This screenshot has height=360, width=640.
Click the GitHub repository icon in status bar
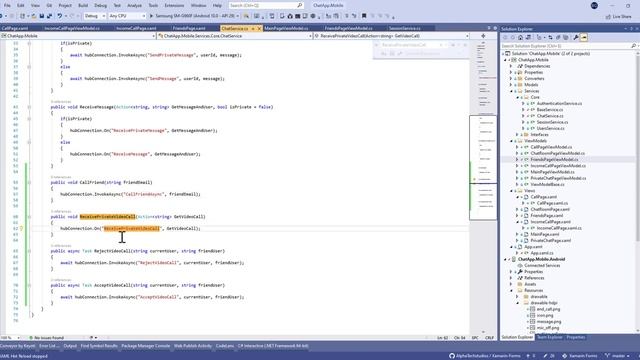coord(452,356)
